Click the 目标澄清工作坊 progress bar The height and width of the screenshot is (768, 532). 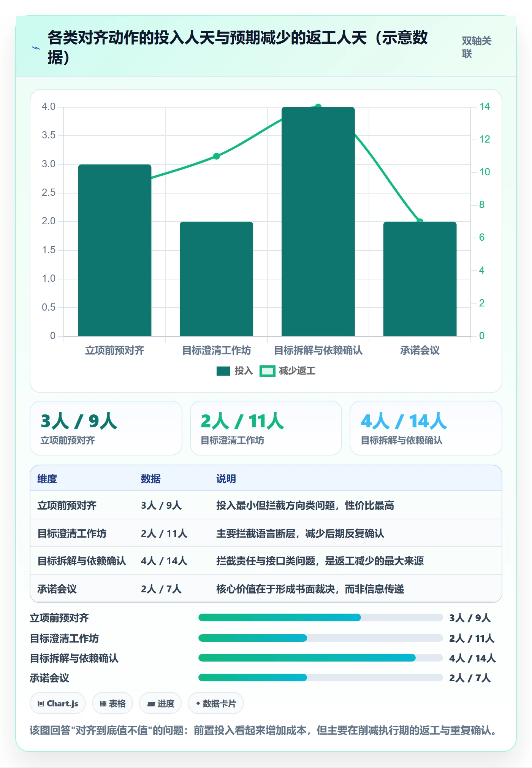321,638
